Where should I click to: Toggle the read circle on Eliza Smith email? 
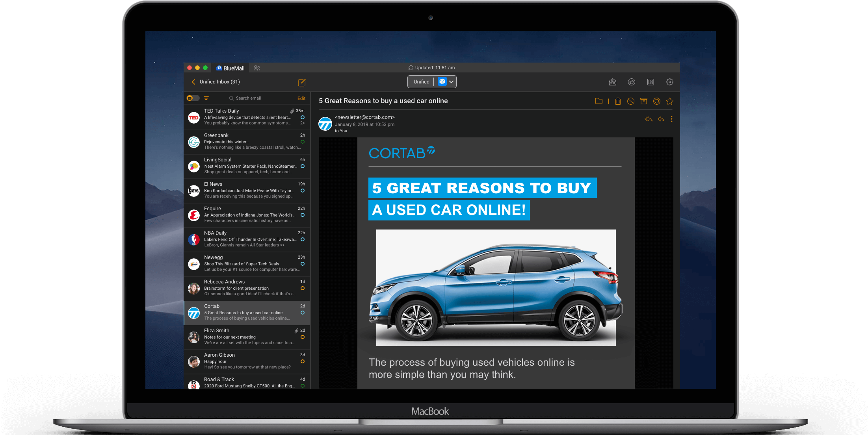[x=303, y=337]
